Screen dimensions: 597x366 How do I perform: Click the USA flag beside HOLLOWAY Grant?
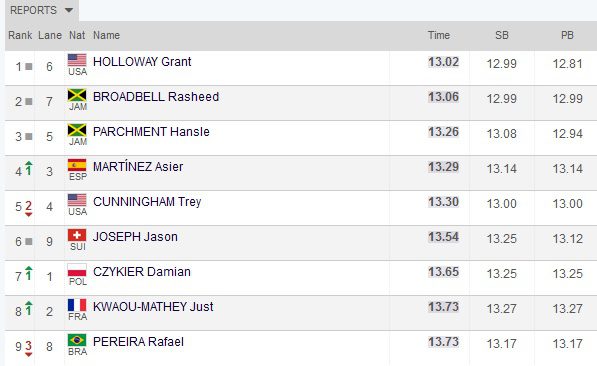tap(77, 60)
